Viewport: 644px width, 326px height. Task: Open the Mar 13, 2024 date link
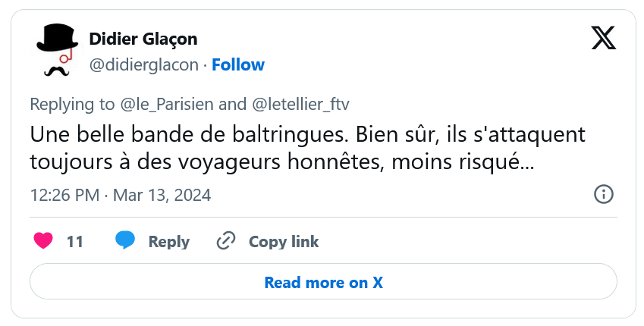162,195
